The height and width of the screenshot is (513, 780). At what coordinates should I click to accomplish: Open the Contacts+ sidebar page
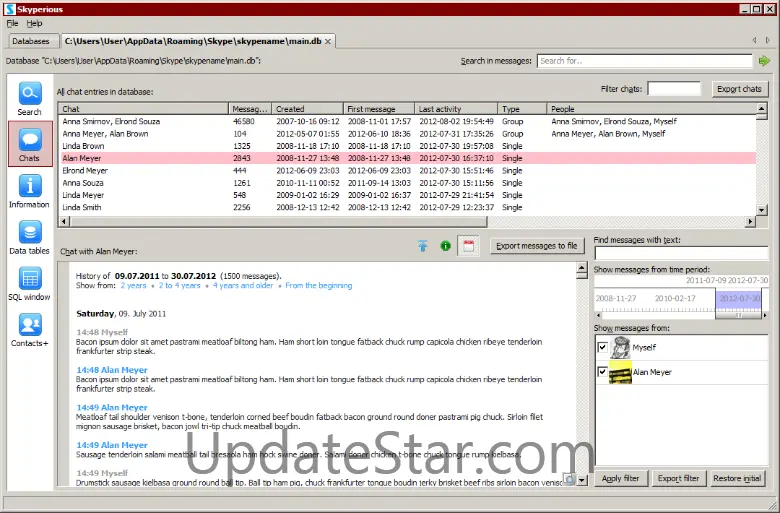click(x=29, y=330)
